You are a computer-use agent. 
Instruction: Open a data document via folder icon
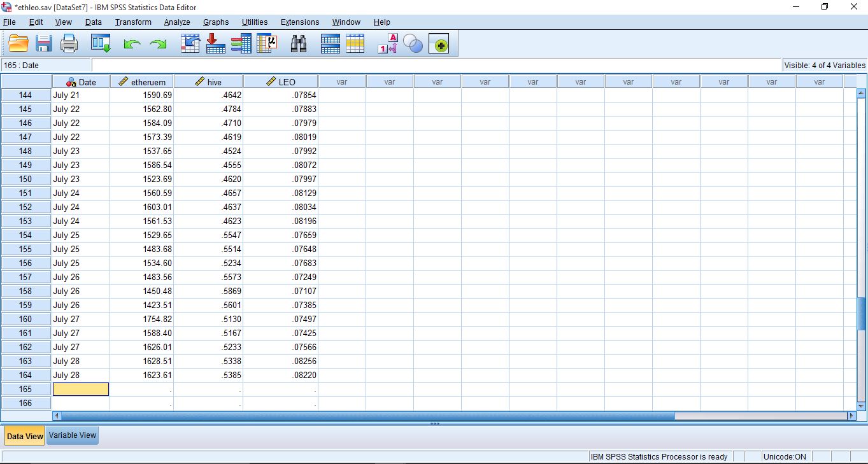click(x=19, y=44)
